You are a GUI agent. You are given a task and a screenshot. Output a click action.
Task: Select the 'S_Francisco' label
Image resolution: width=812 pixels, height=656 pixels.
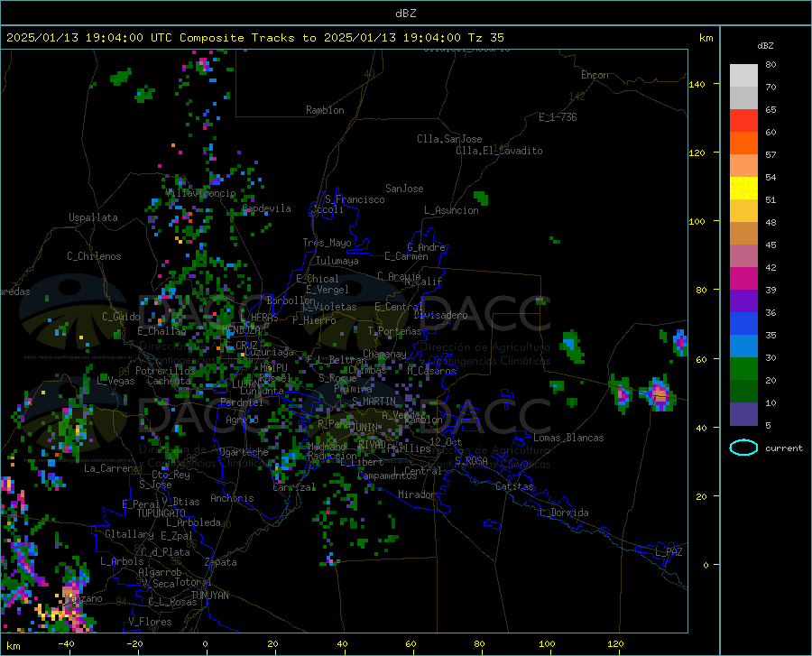coord(355,199)
